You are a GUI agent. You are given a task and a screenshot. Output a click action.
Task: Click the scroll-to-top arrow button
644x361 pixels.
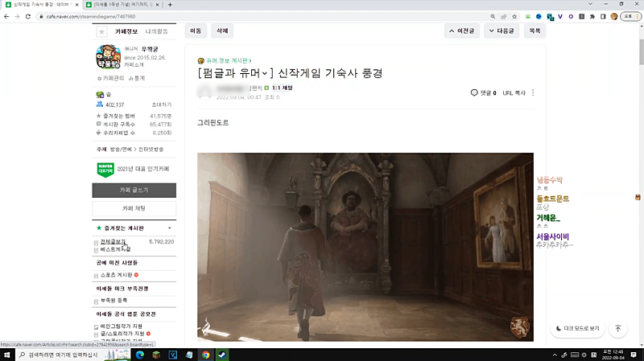(x=617, y=328)
